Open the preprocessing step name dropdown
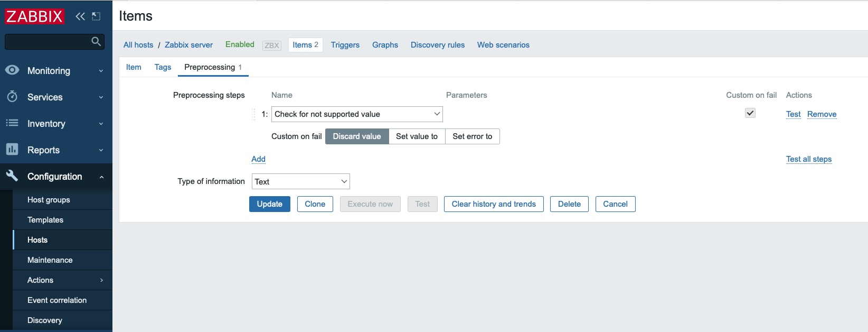This screenshot has height=332, width=868. point(357,114)
